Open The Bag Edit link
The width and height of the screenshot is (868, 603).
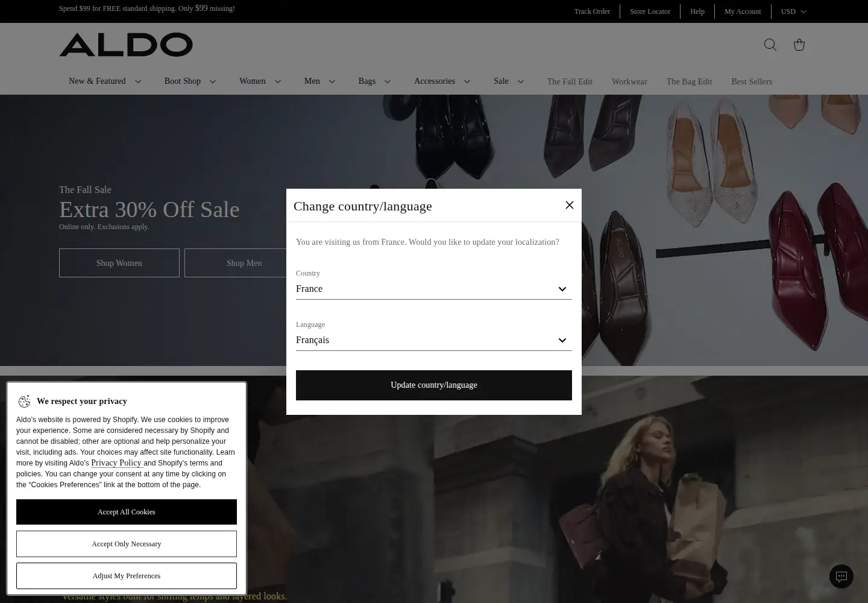(x=689, y=81)
